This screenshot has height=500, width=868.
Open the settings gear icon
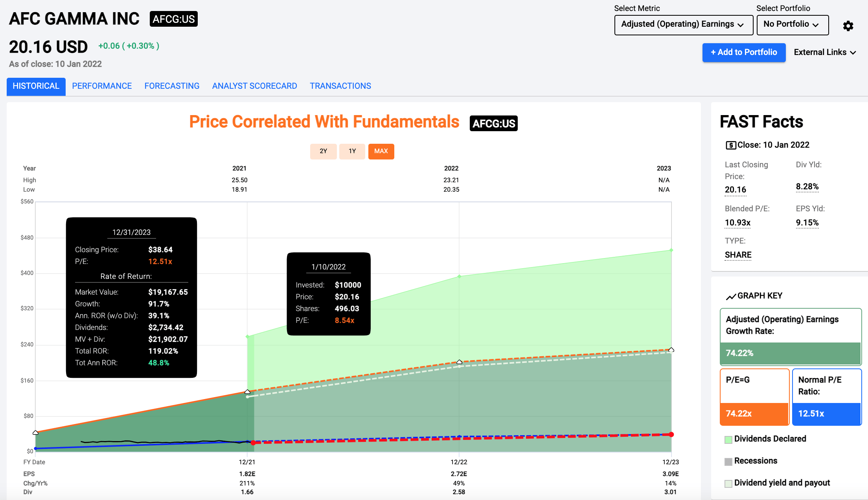click(848, 26)
